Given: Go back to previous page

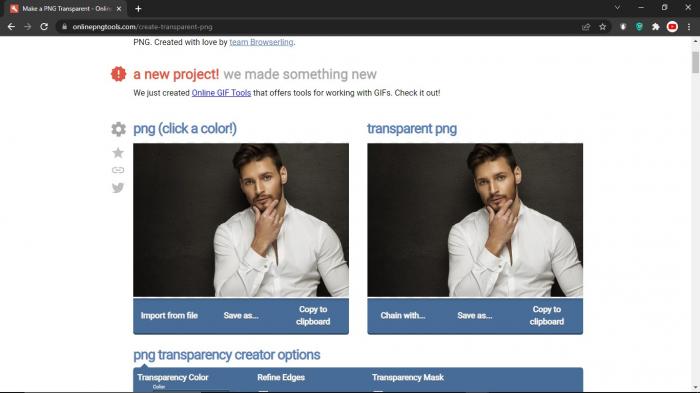Looking at the screenshot, I should (11, 27).
